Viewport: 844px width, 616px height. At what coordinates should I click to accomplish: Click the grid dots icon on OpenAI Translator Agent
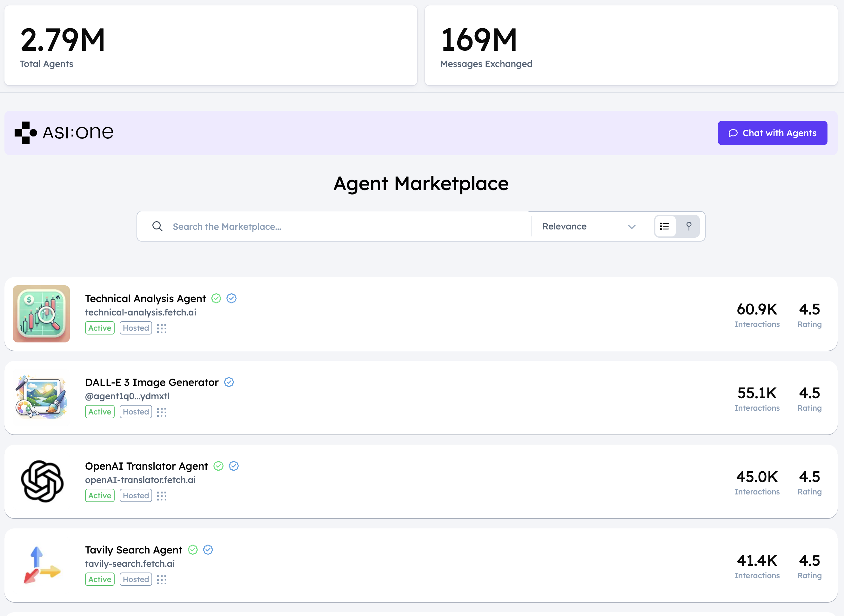pos(162,496)
